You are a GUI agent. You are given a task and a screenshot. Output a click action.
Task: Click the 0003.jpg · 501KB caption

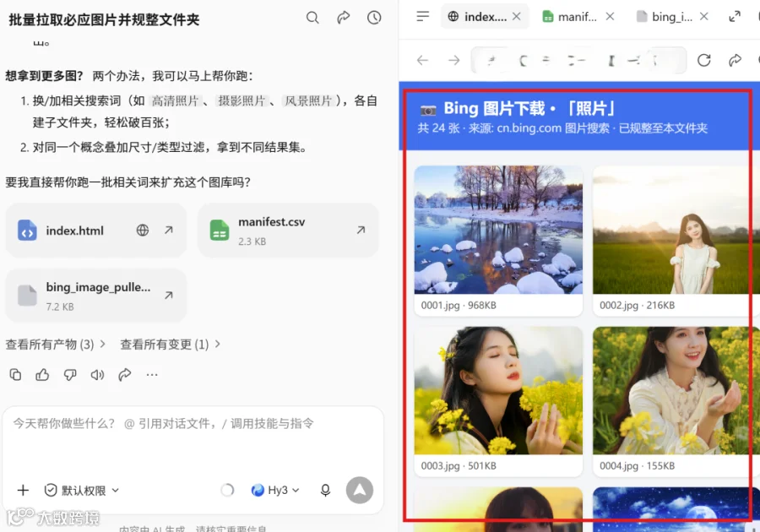(459, 465)
